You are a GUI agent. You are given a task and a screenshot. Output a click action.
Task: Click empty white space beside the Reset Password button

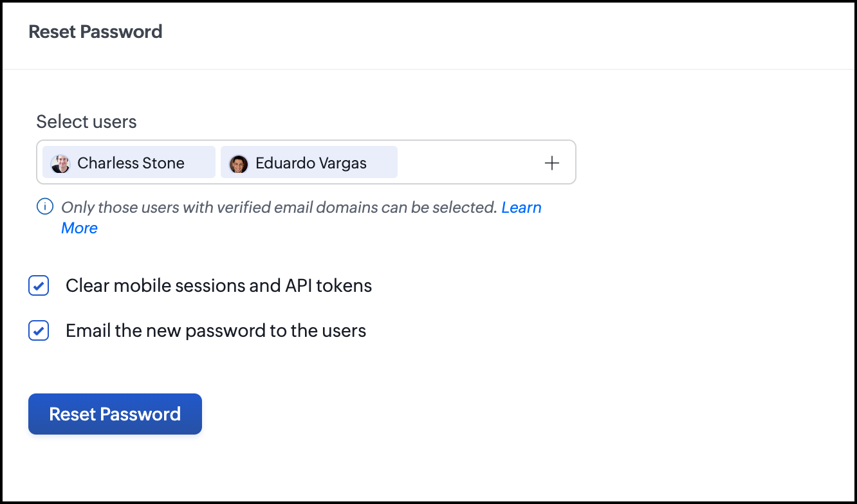tap(450, 414)
